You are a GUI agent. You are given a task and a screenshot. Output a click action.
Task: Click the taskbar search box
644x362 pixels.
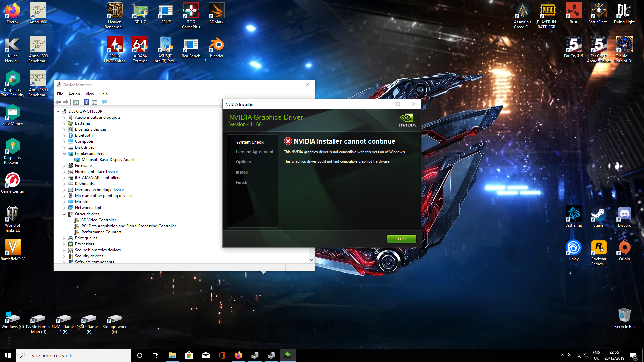click(74, 355)
